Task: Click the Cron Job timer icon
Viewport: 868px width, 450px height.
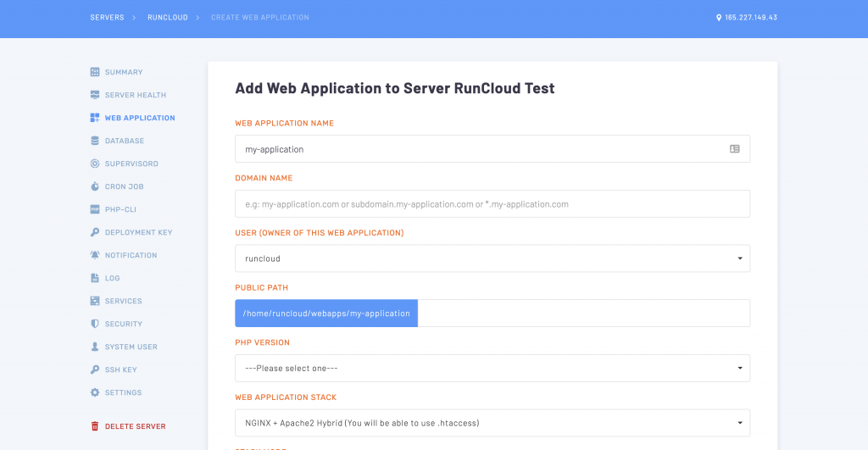Action: pos(95,186)
